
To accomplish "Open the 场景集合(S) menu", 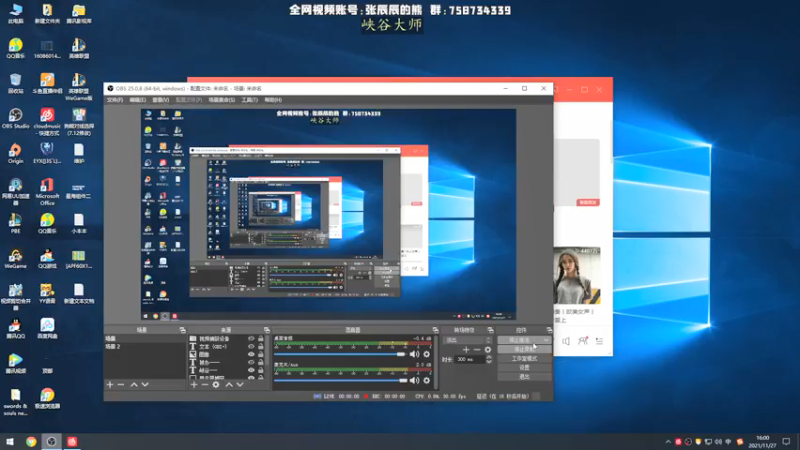I will (x=221, y=100).
